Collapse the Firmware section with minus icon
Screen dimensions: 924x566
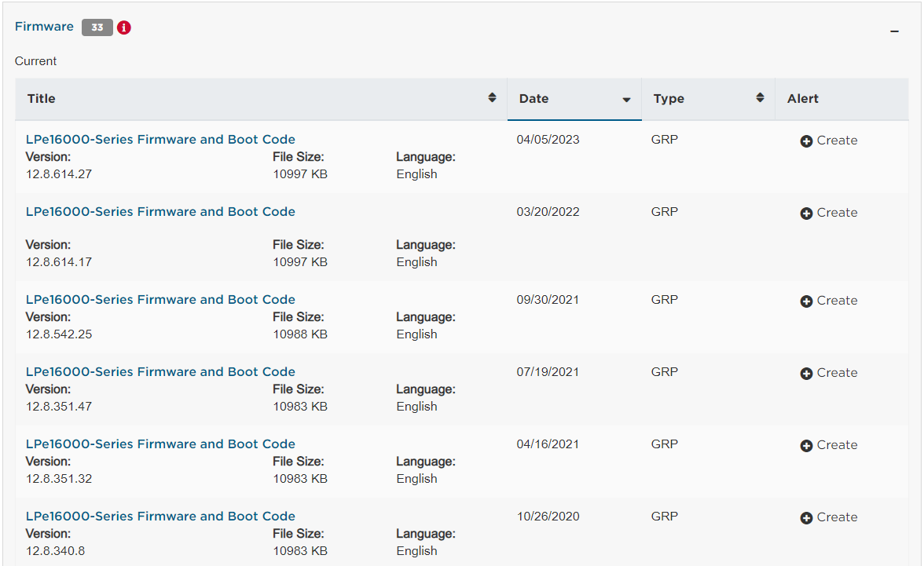pyautogui.click(x=894, y=31)
